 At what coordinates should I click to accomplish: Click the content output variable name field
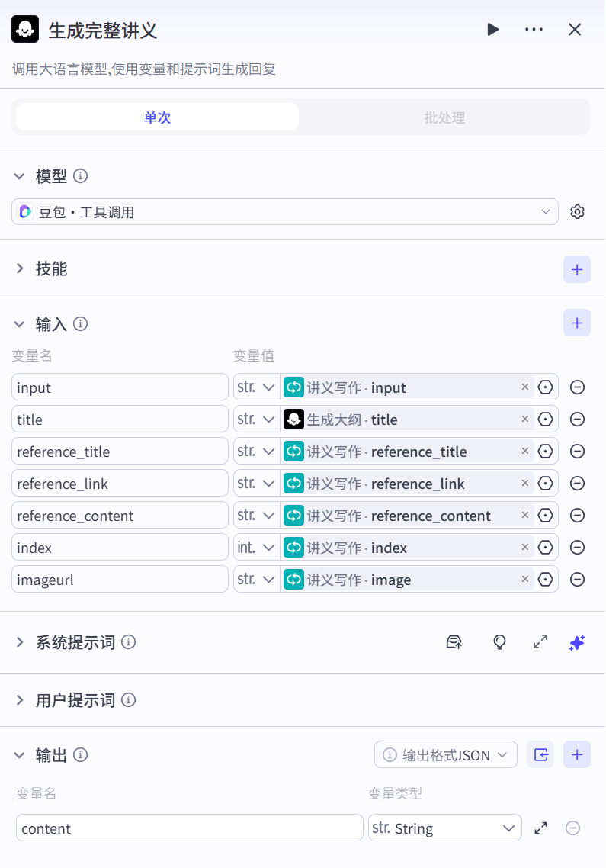click(x=189, y=828)
